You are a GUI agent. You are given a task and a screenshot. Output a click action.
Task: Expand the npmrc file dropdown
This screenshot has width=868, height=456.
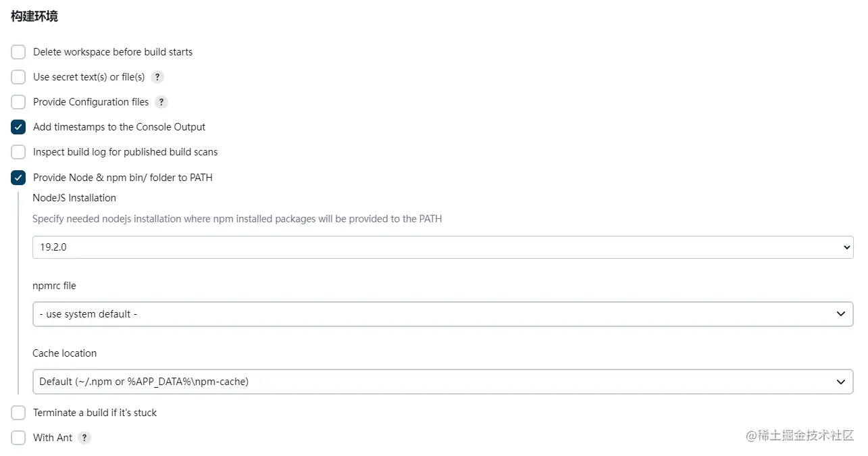click(442, 314)
